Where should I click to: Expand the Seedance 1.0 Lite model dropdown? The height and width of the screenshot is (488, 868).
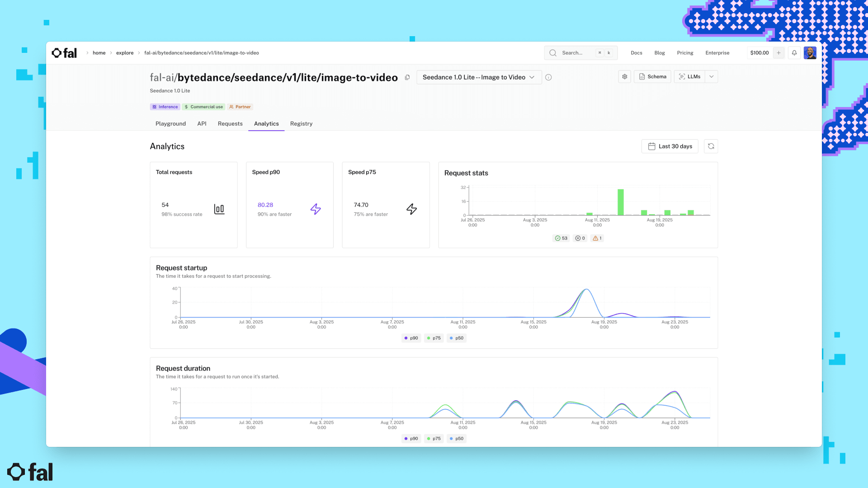coord(479,77)
